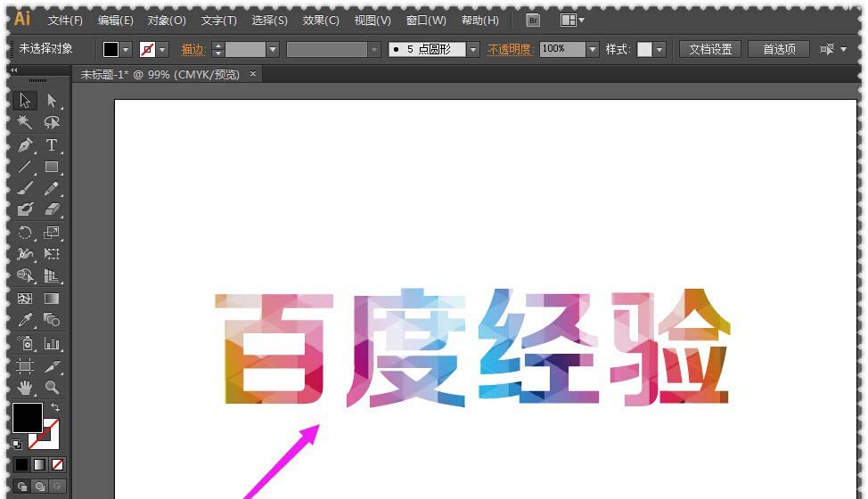Open brush definition '5 点圆形' dropdown
The image size is (868, 499).
point(472,49)
